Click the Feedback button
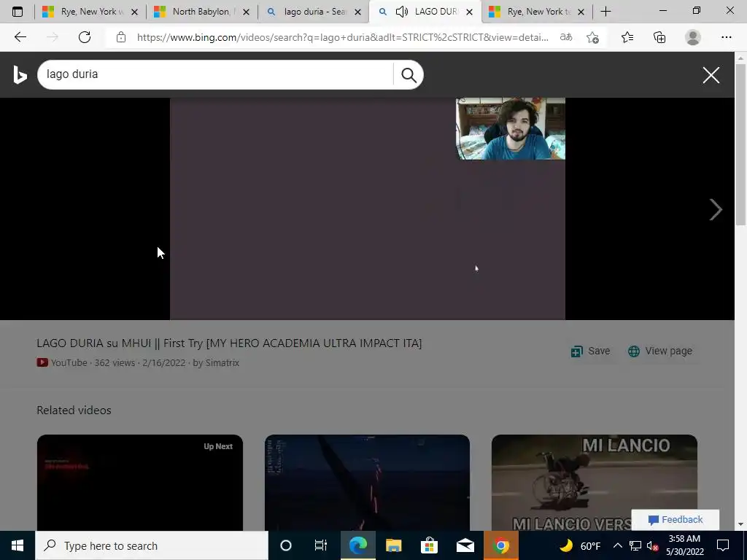This screenshot has height=560, width=747. click(x=675, y=519)
